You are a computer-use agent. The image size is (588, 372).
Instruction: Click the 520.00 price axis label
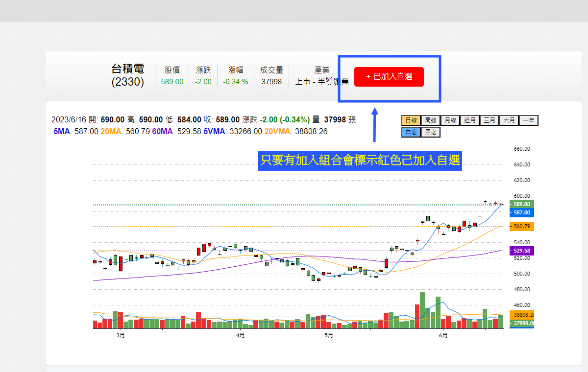522,258
